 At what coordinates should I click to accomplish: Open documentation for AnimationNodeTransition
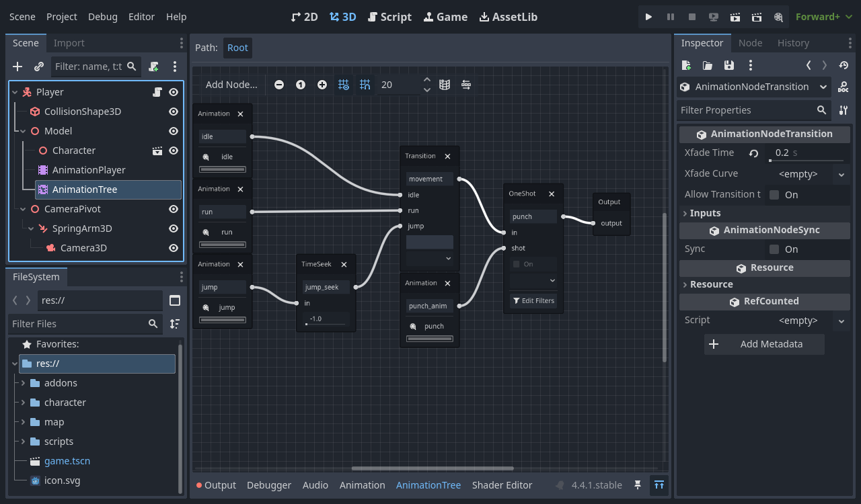click(844, 87)
